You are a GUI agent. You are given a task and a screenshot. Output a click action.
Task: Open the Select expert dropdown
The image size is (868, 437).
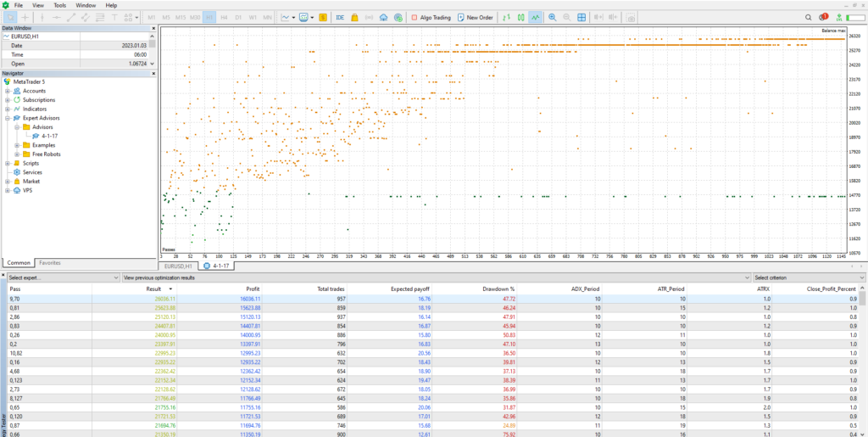pos(64,277)
